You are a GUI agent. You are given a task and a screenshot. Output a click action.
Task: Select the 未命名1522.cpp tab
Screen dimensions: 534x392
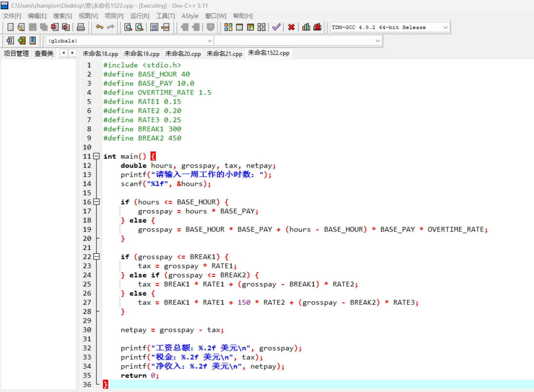pos(269,53)
